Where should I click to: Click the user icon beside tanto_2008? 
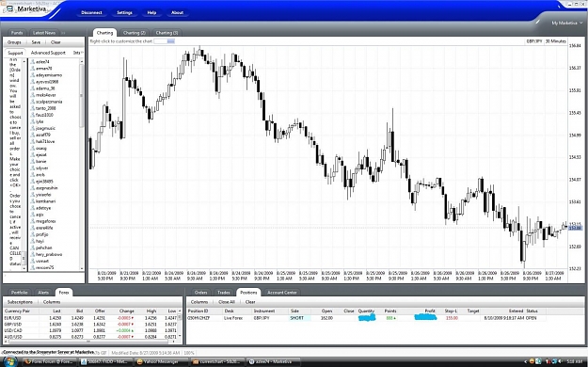(x=33, y=108)
